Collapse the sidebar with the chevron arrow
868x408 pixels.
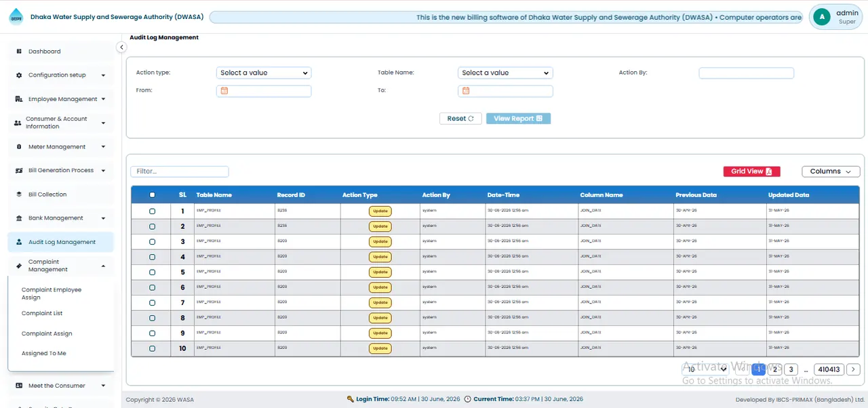121,47
